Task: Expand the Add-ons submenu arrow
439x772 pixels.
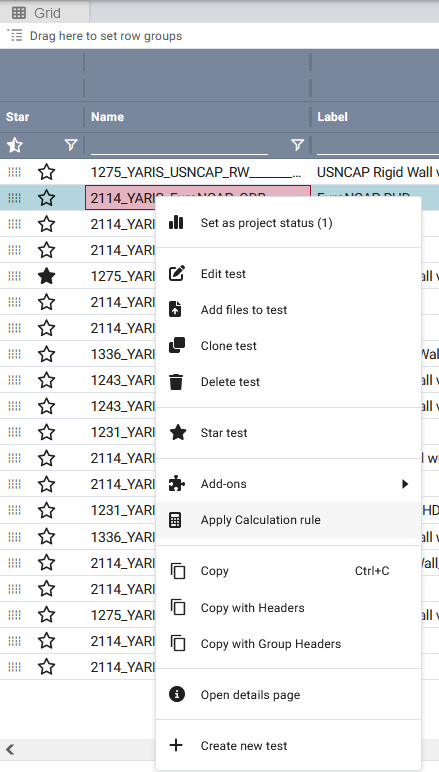Action: [x=405, y=484]
